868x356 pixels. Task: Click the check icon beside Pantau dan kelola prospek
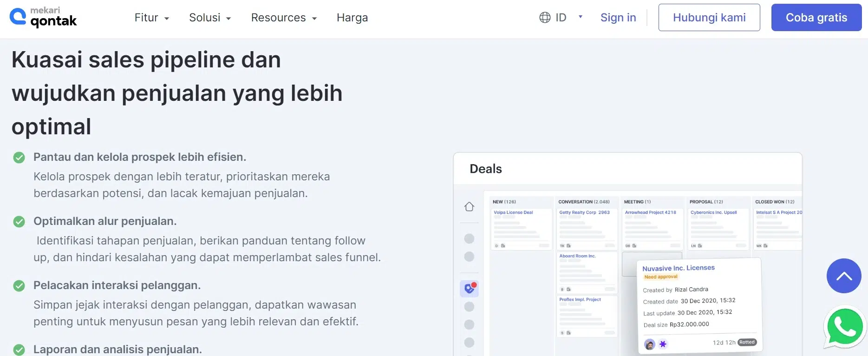coord(19,158)
